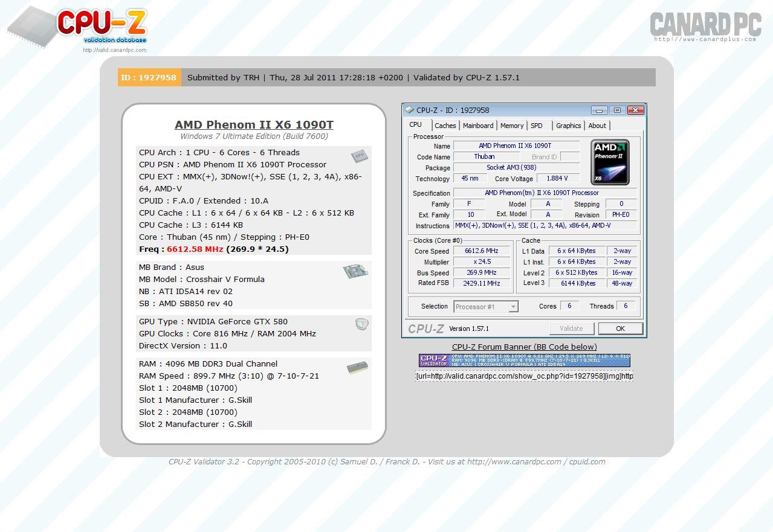Click the Level 3 6144 KBytes value

(578, 283)
